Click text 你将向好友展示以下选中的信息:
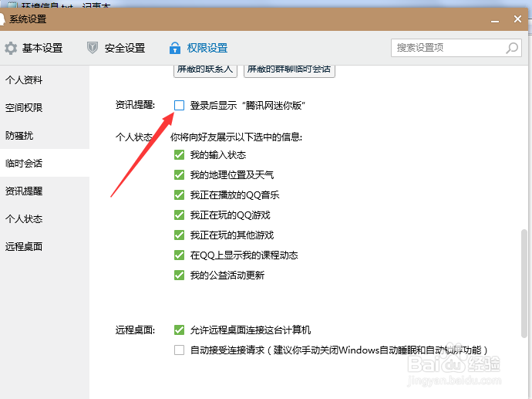The width and height of the screenshot is (532, 399). pyautogui.click(x=236, y=137)
